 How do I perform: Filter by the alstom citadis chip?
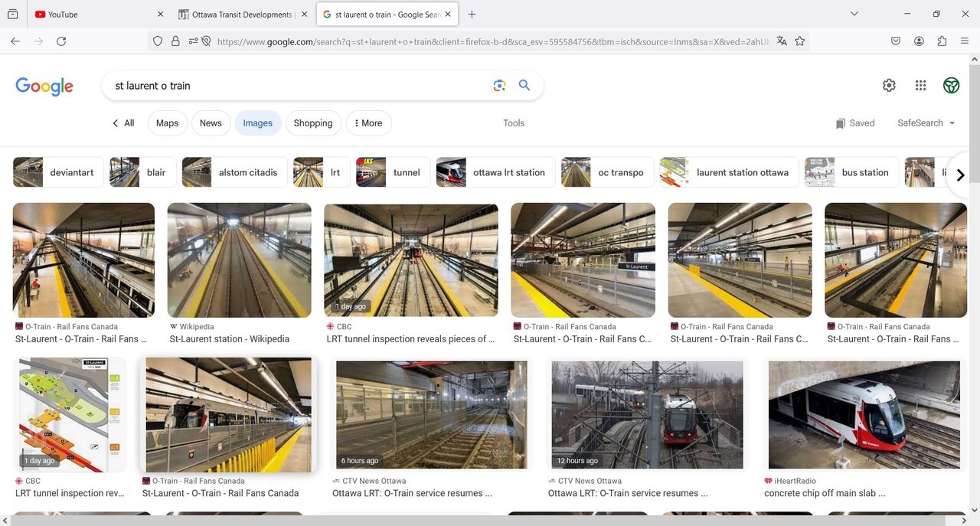click(x=235, y=172)
